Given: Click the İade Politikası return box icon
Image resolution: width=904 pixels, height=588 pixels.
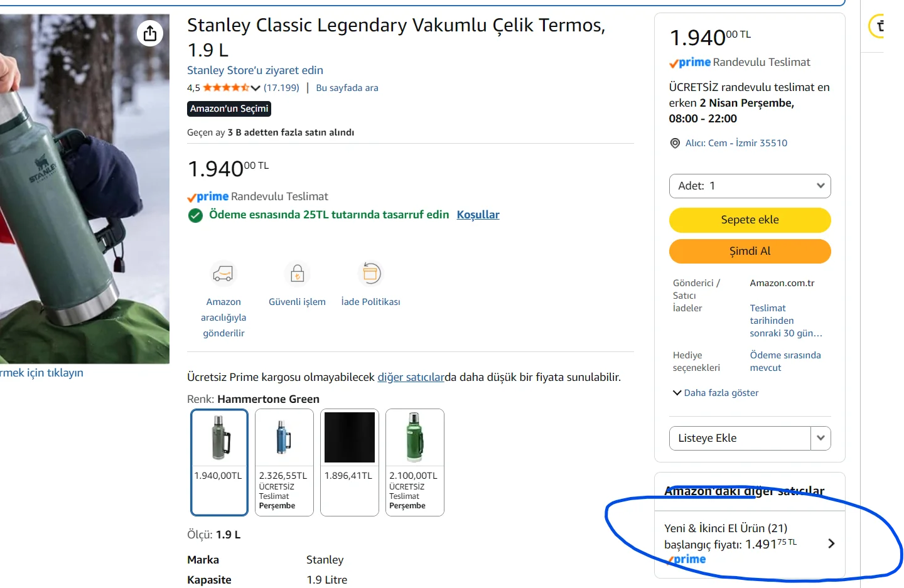Looking at the screenshot, I should [370, 274].
